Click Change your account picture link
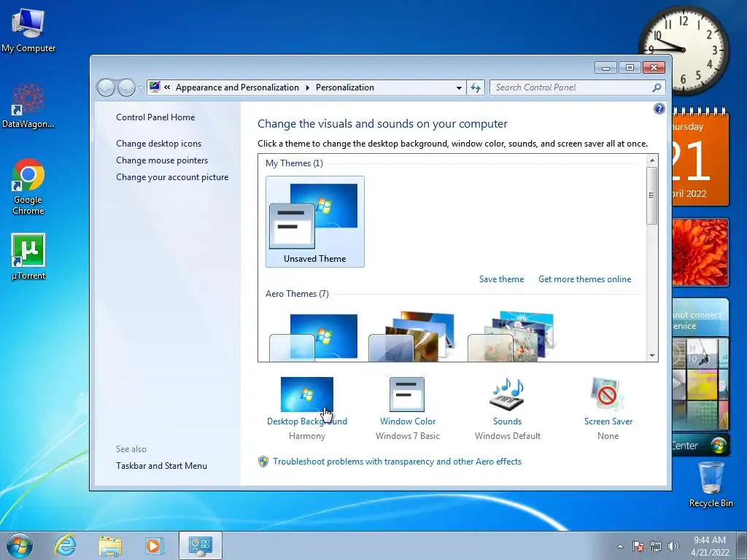The image size is (747, 560). click(172, 177)
